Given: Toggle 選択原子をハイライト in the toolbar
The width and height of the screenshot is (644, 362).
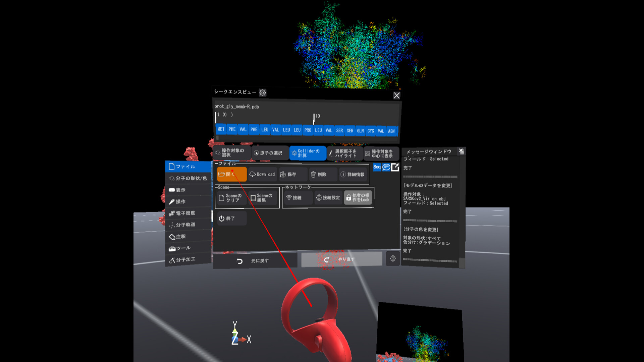Looking at the screenshot, I should 344,153.
